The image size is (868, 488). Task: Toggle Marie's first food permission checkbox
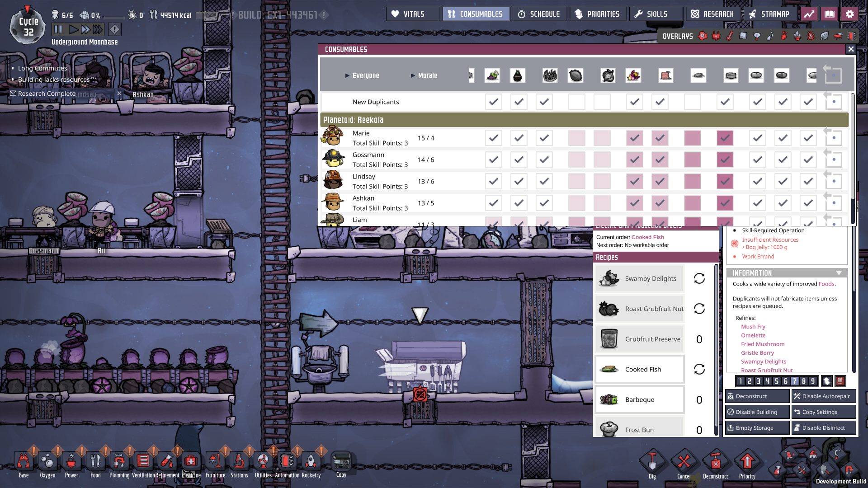493,138
